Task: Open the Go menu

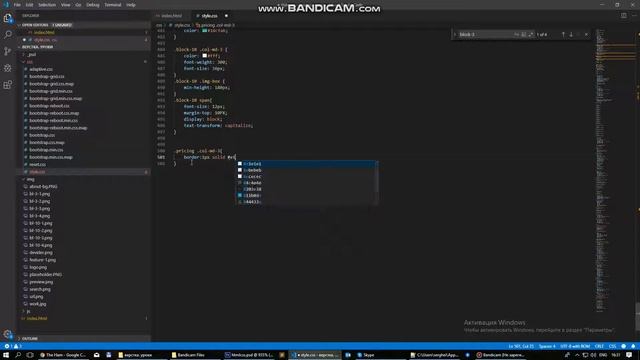Action: [x=78, y=5]
